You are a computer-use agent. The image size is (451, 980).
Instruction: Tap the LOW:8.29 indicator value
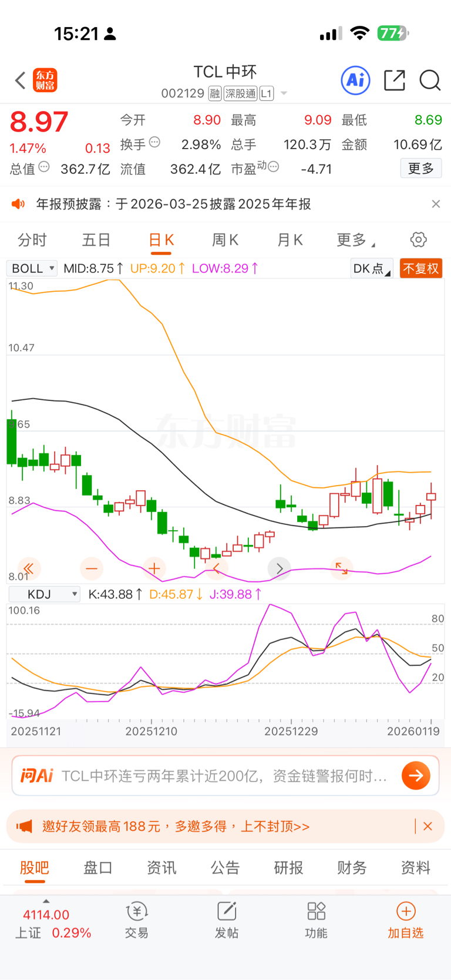(225, 268)
